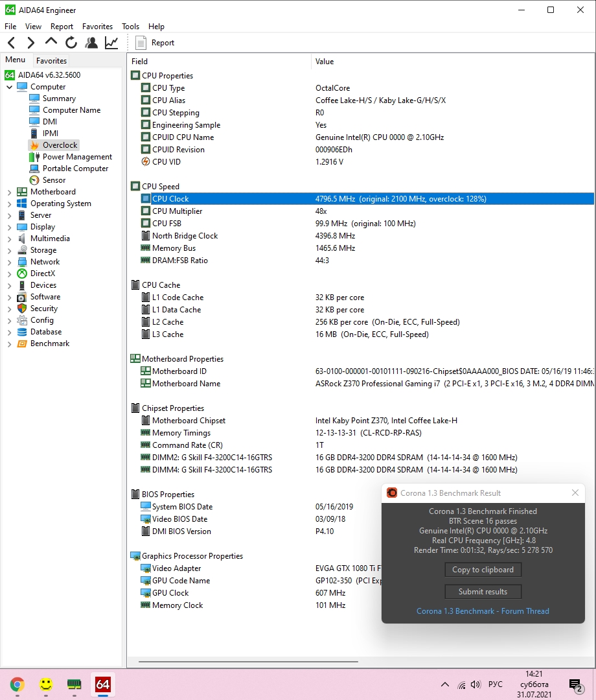Close the Corona Benchmark Result popup

point(575,493)
